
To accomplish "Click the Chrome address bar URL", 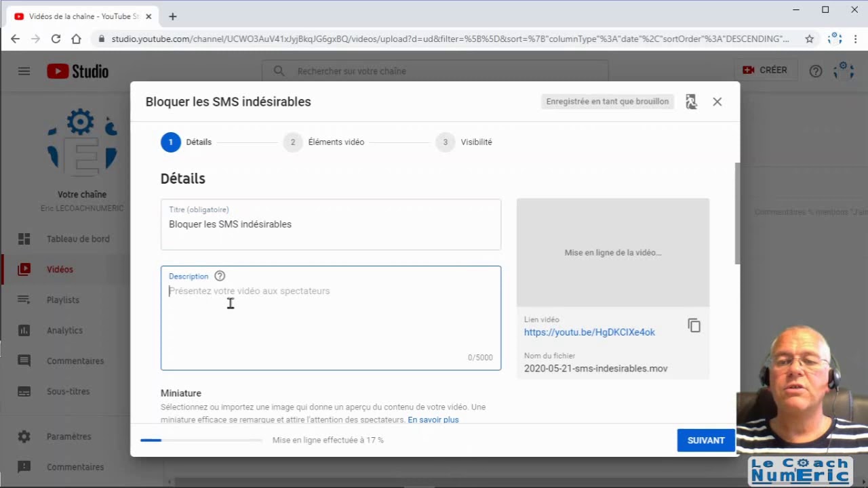I will click(x=450, y=39).
